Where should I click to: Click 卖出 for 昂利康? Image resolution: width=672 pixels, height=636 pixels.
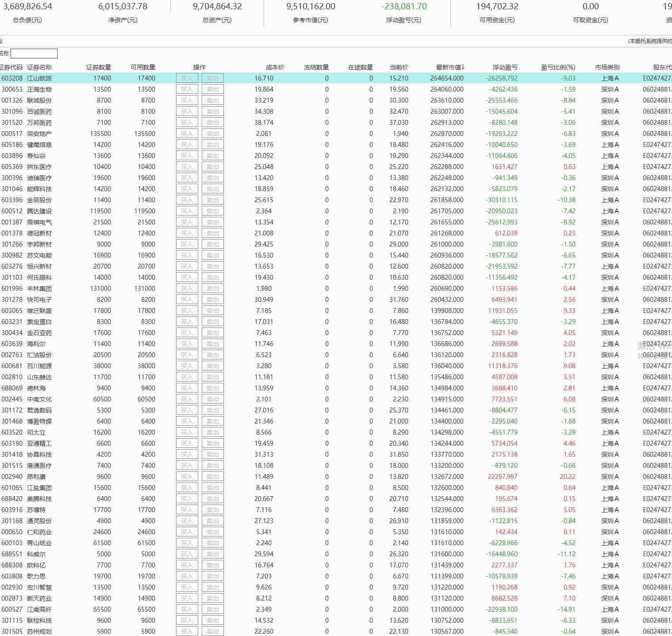coord(213,477)
